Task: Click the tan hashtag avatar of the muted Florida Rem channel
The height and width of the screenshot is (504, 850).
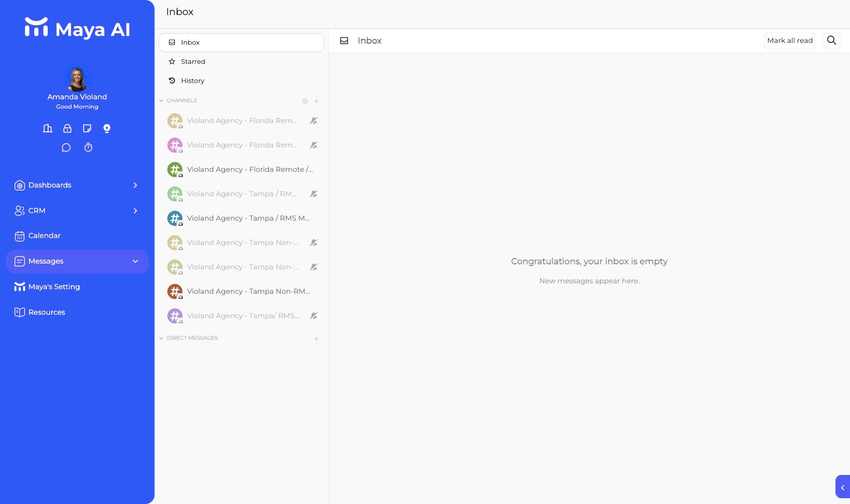Action: tap(175, 121)
